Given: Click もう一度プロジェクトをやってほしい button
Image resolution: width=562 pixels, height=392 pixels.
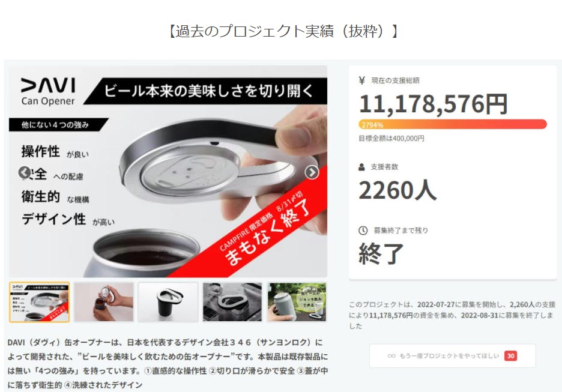Looking at the screenshot, I should [x=452, y=356].
